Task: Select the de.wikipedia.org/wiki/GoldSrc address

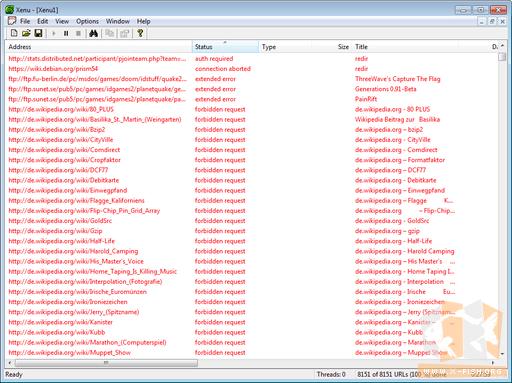Action: [60, 221]
